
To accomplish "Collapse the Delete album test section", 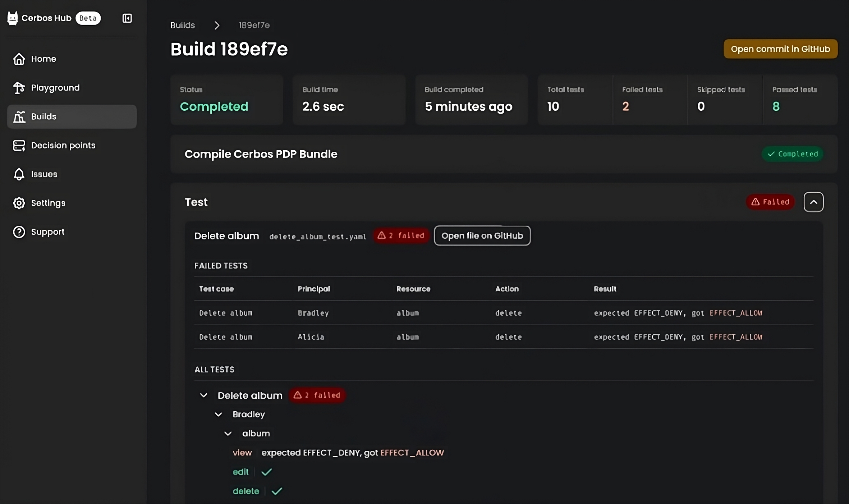I will (203, 395).
